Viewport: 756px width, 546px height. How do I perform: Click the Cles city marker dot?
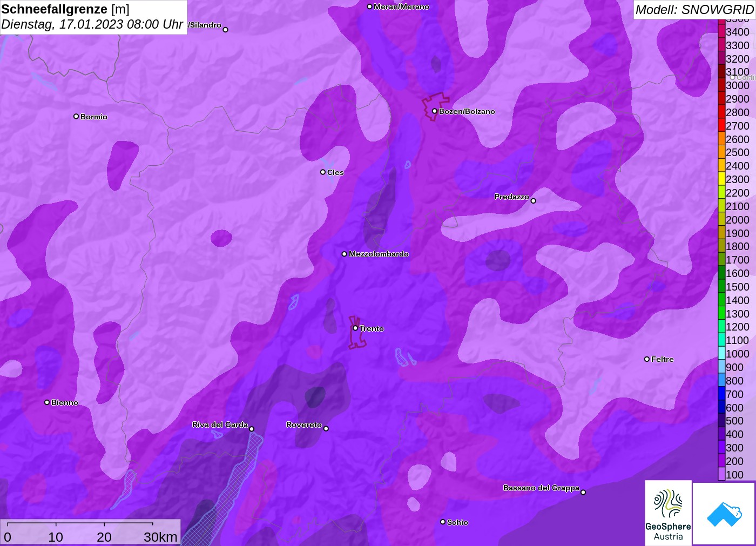point(323,172)
